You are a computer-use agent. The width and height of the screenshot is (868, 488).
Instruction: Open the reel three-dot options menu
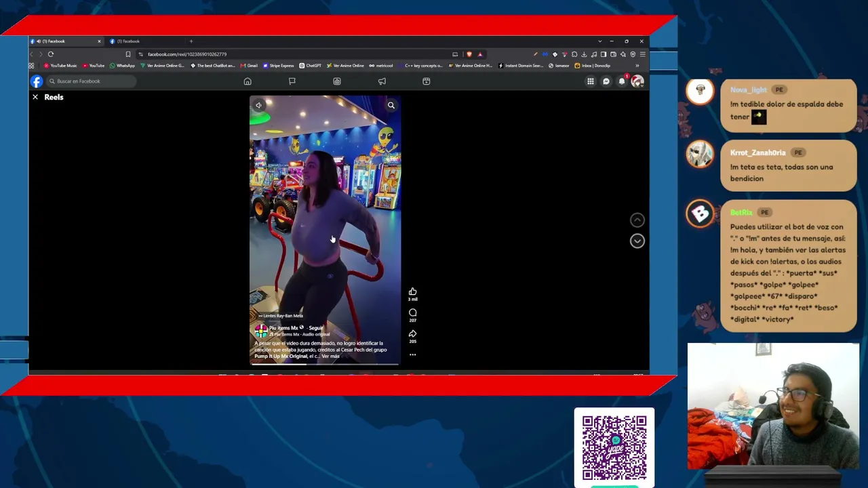[x=412, y=354]
